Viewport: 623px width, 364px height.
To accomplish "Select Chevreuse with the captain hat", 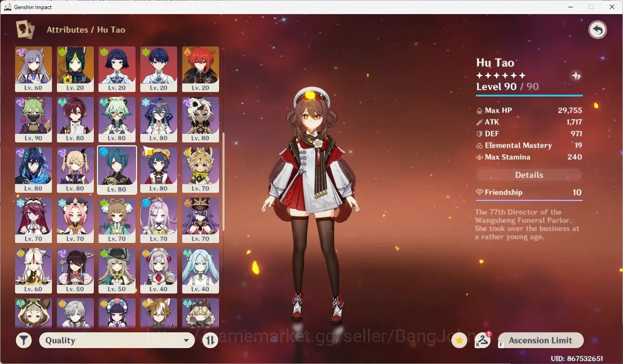I will (200, 220).
